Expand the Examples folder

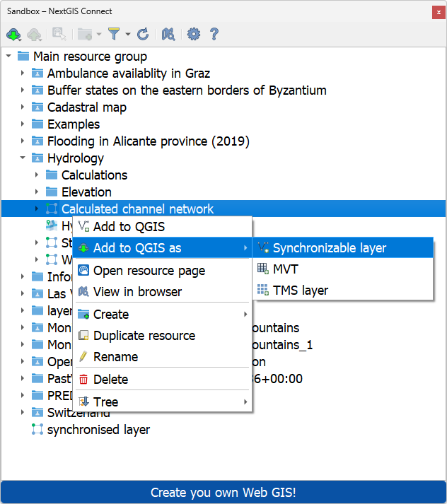[x=22, y=124]
